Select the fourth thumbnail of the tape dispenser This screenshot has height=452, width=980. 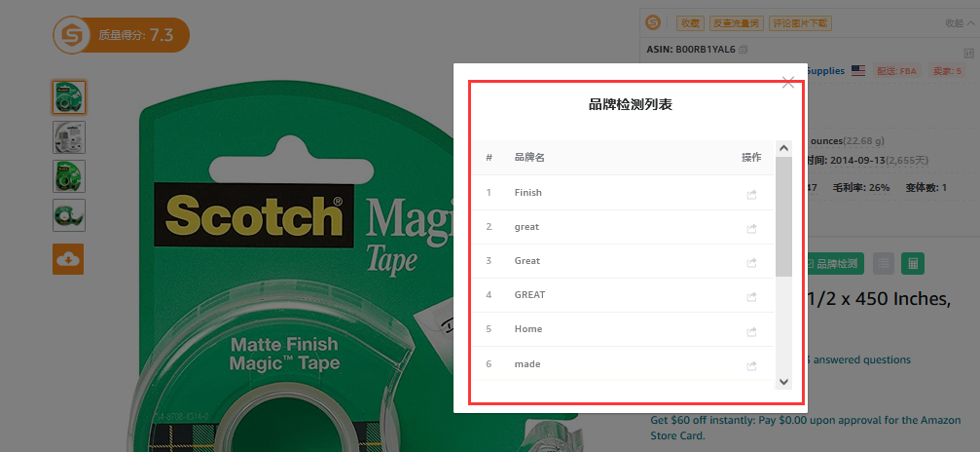69,215
